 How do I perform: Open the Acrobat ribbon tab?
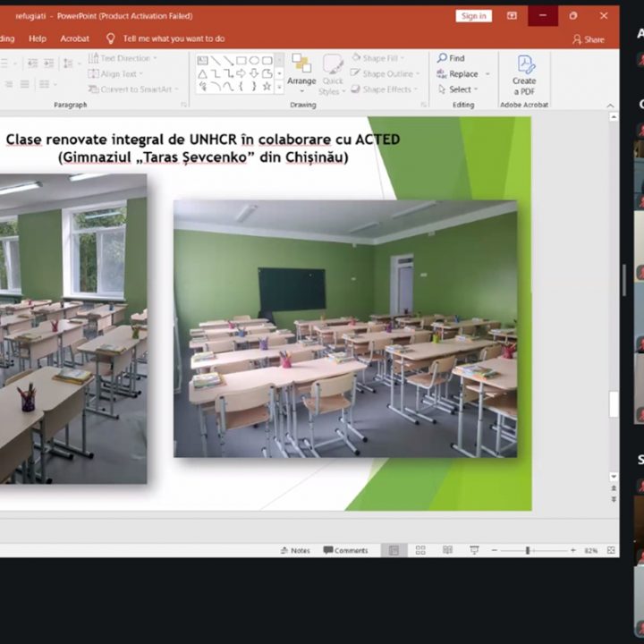[x=75, y=38]
